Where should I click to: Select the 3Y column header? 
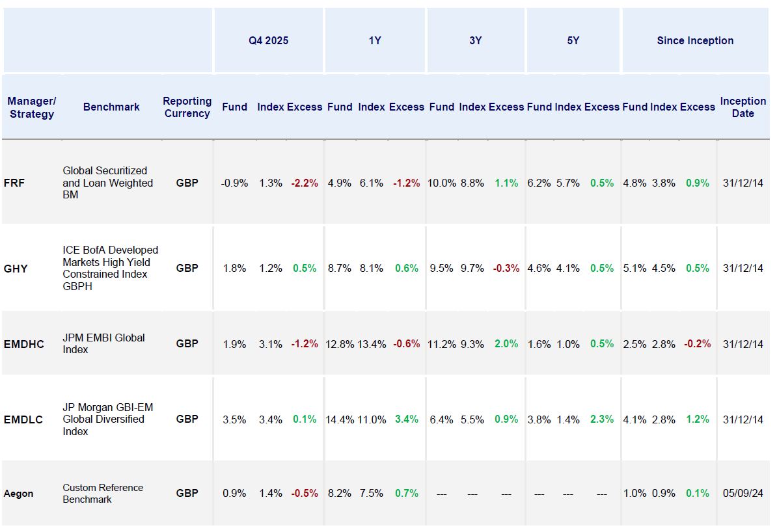click(x=476, y=40)
